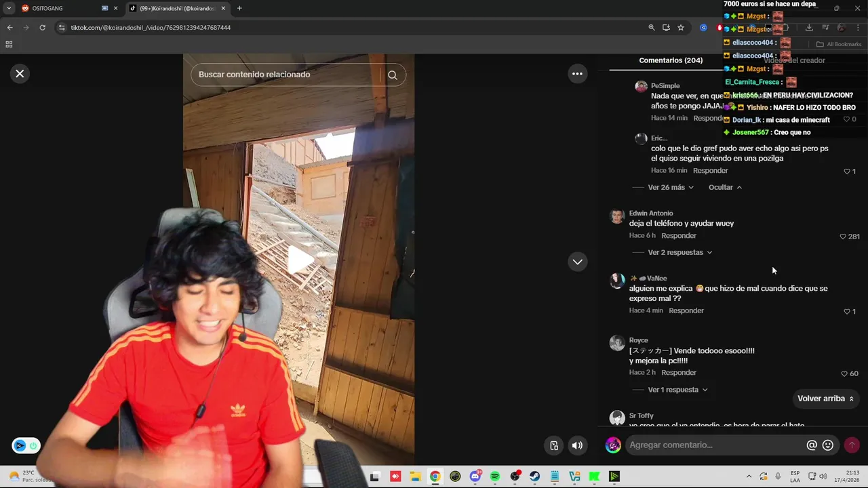The height and width of the screenshot is (488, 868).
Task: Click username Royce
Action: point(638,340)
